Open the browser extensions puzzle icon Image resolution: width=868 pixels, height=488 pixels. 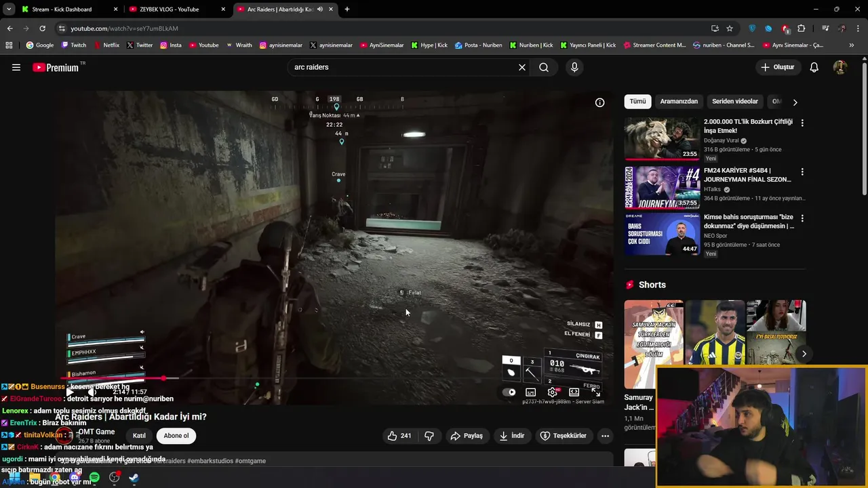pos(802,28)
